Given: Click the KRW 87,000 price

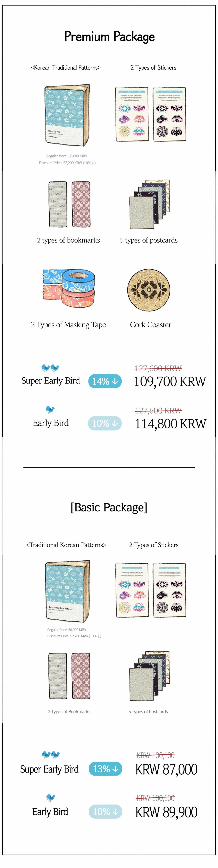Looking at the screenshot, I should point(166,769).
